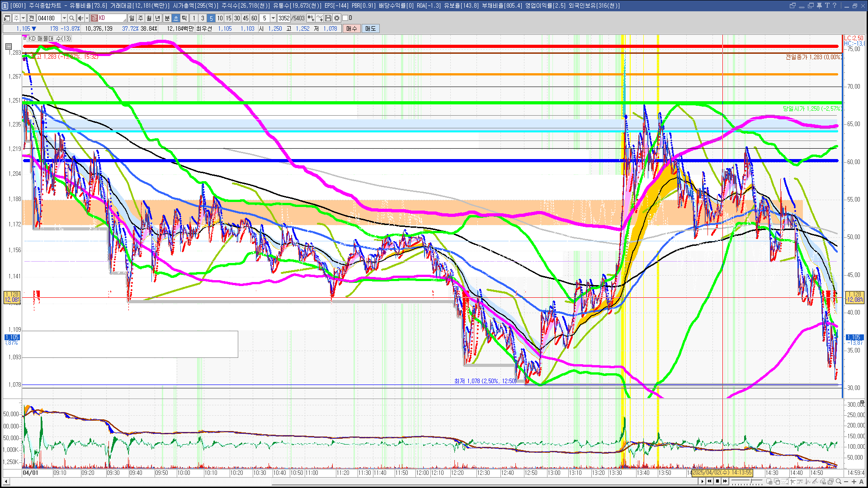Open the stock code 044180 dropdown
The height and width of the screenshot is (488, 868).
click(64, 18)
